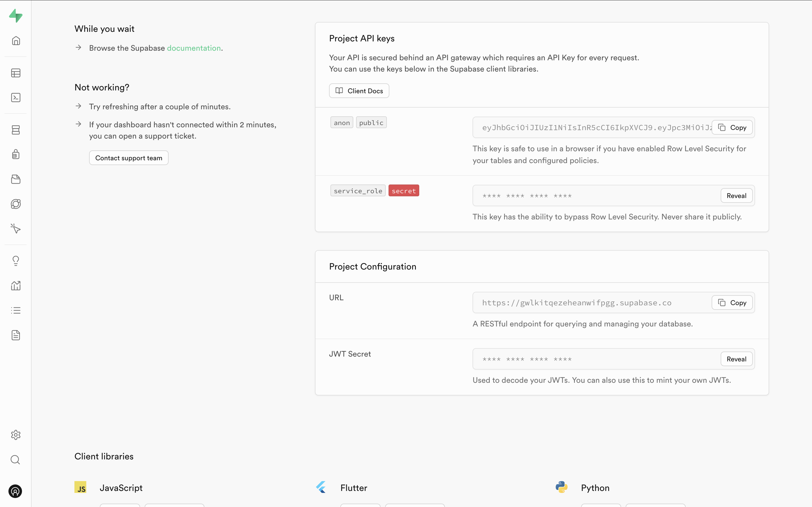Open project settings gear

point(16,435)
